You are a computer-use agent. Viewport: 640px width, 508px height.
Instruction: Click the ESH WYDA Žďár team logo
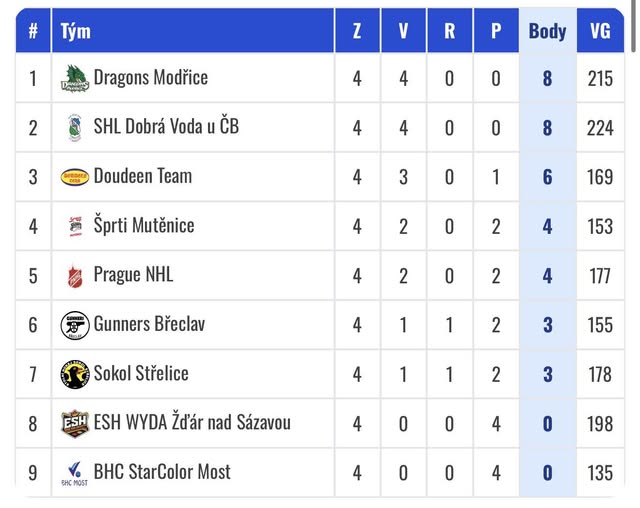pos(75,423)
